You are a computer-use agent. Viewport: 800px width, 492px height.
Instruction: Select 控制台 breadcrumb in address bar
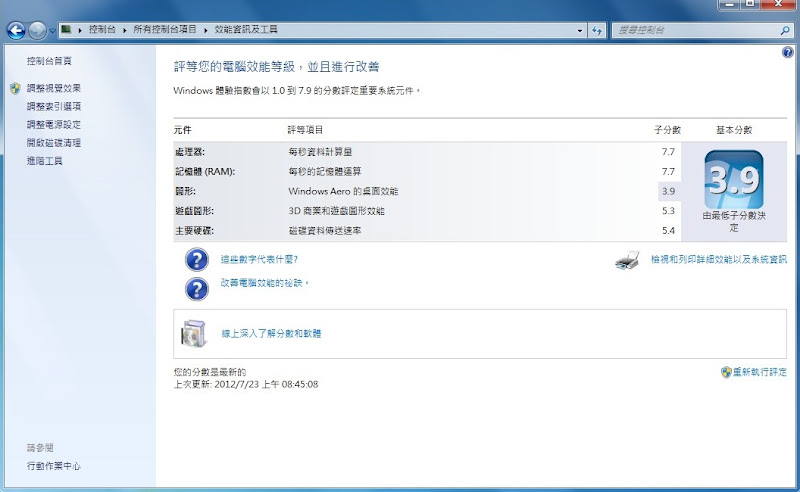pyautogui.click(x=102, y=30)
